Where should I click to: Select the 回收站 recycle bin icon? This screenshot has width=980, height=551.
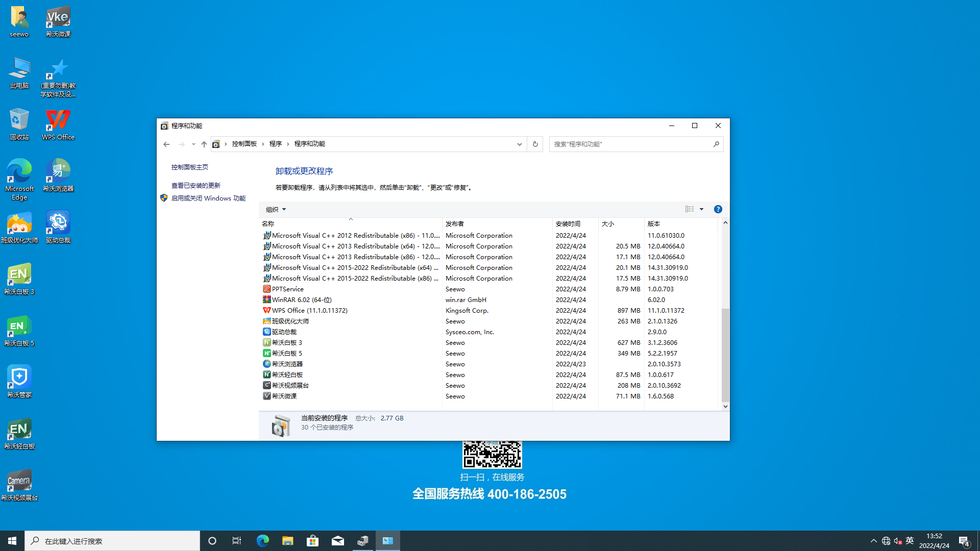[x=19, y=125]
